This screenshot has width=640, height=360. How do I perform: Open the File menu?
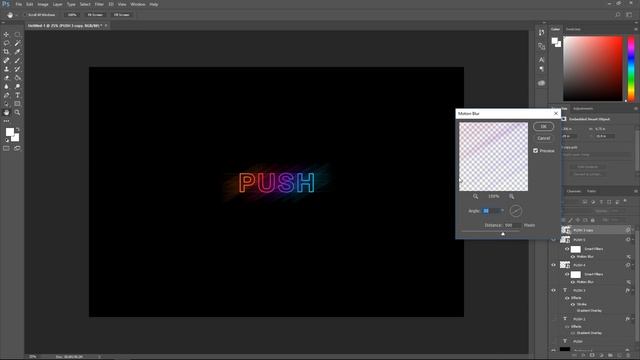pos(18,4)
